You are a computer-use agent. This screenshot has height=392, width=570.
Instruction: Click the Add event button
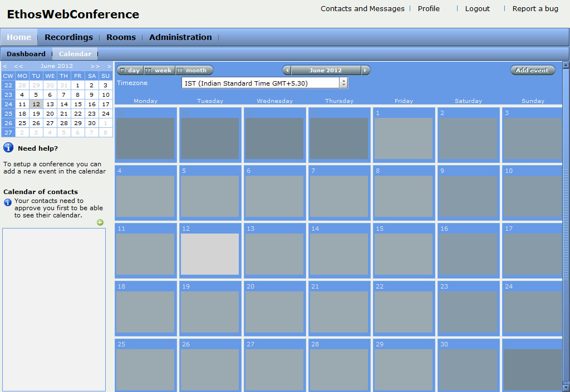tap(532, 71)
